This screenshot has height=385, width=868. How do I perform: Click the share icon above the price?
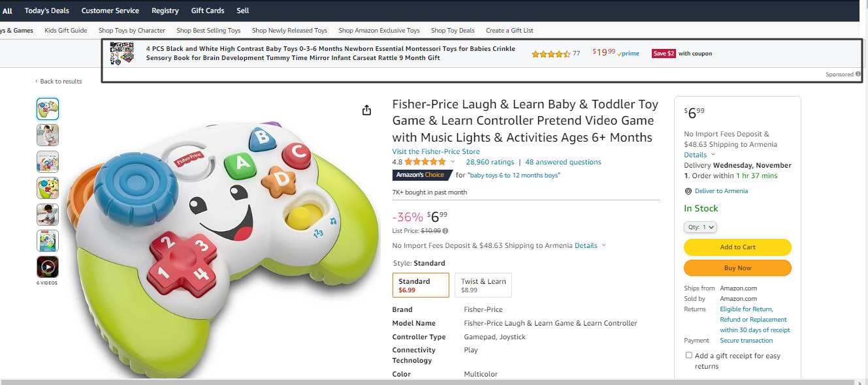tap(366, 110)
